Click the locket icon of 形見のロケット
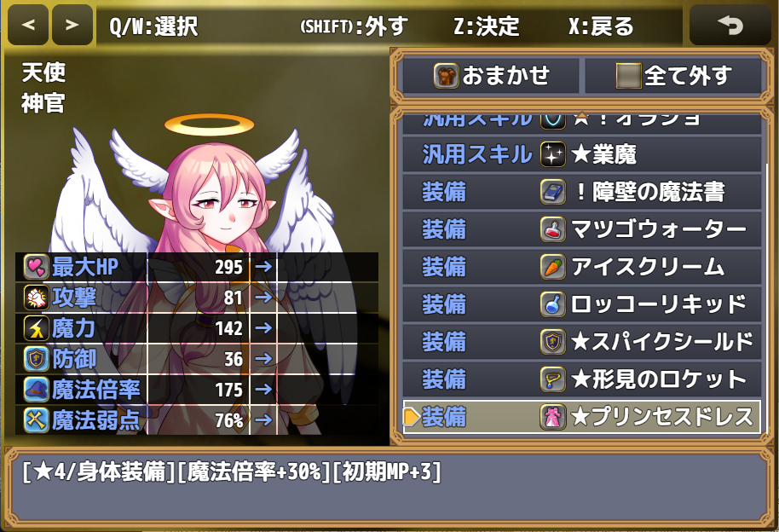The image size is (779, 532). [553, 379]
